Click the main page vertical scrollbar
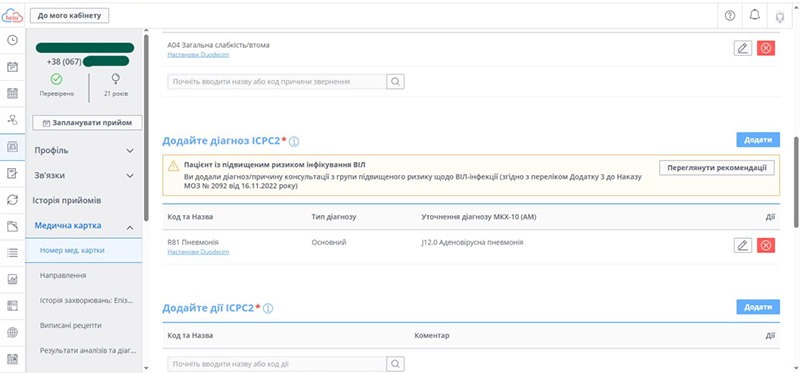Image resolution: width=800 pixels, height=373 pixels. pos(796,182)
